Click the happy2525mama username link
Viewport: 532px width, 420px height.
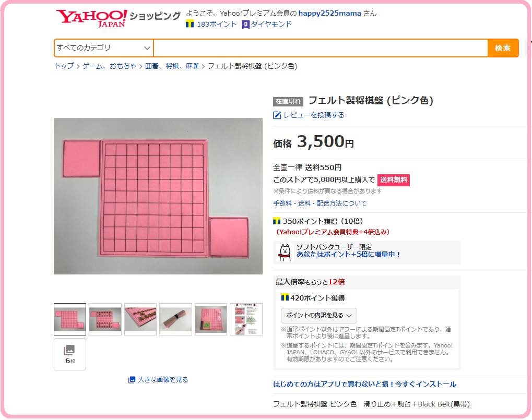pos(329,14)
